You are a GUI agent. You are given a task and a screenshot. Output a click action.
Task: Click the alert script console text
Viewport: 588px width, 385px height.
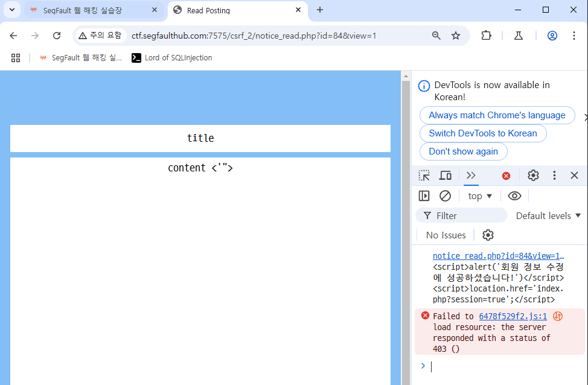(x=499, y=272)
